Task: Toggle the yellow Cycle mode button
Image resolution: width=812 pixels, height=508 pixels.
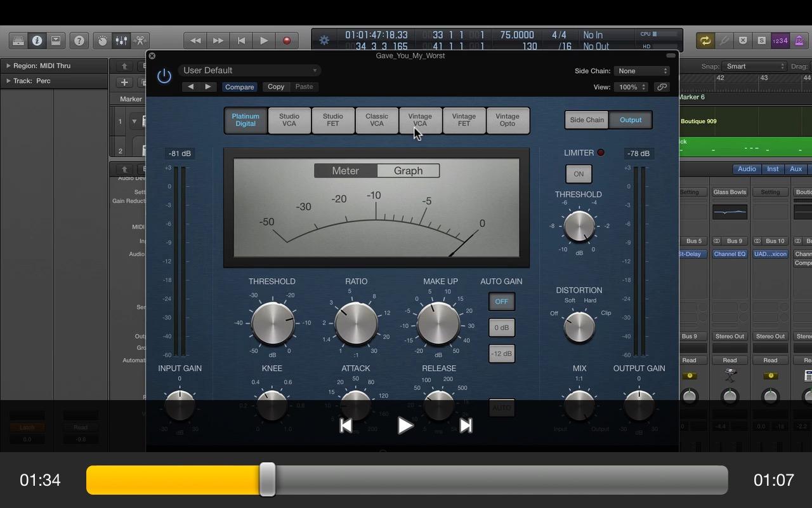Action: click(705, 41)
